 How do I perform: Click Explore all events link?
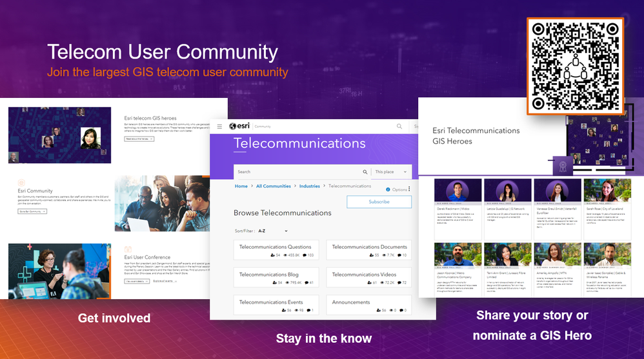point(165,281)
